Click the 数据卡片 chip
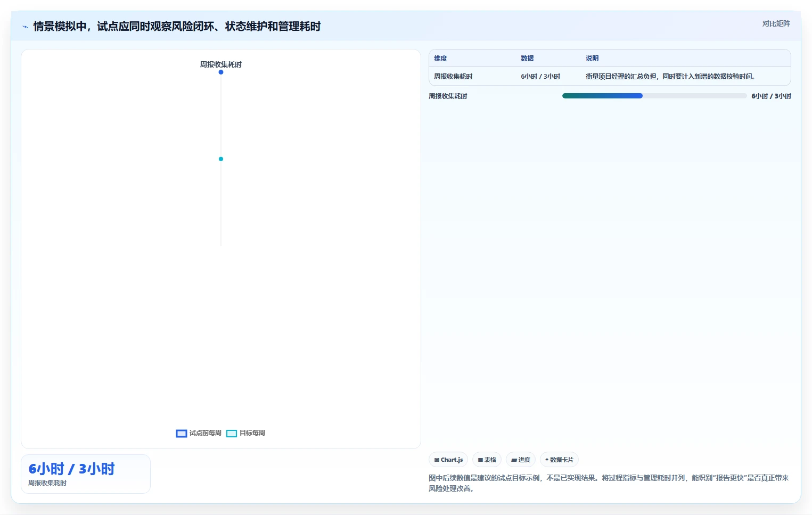812x515 pixels. pyautogui.click(x=559, y=460)
